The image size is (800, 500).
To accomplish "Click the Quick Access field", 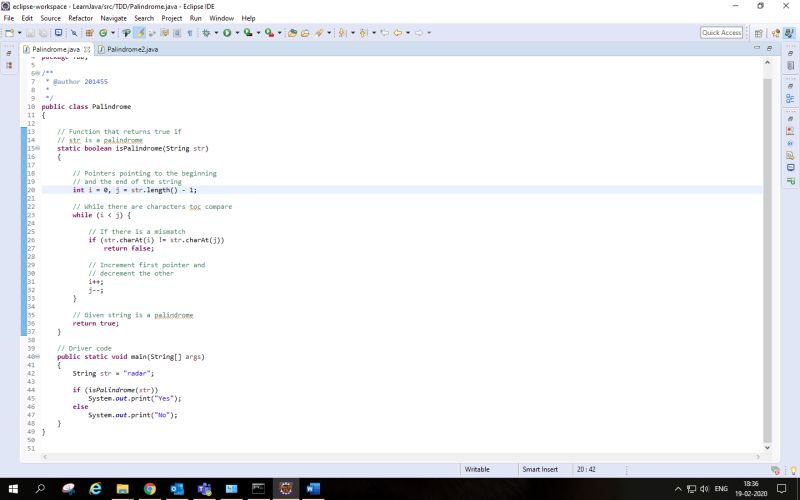I will [x=721, y=33].
